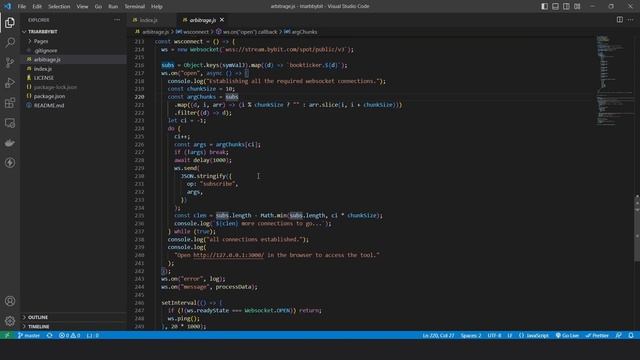Open package-lock.json in the explorer
The height and width of the screenshot is (360, 640).
pyautogui.click(x=55, y=87)
